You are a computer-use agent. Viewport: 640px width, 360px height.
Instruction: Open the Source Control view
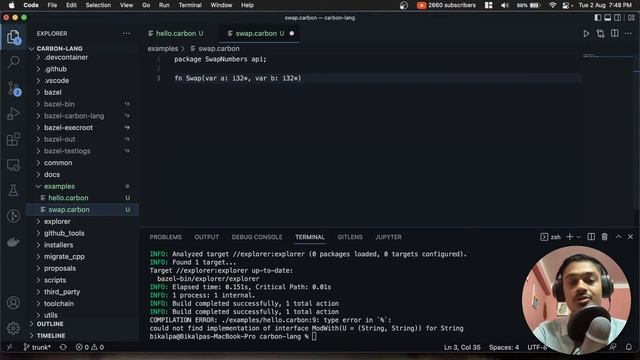click(x=13, y=88)
